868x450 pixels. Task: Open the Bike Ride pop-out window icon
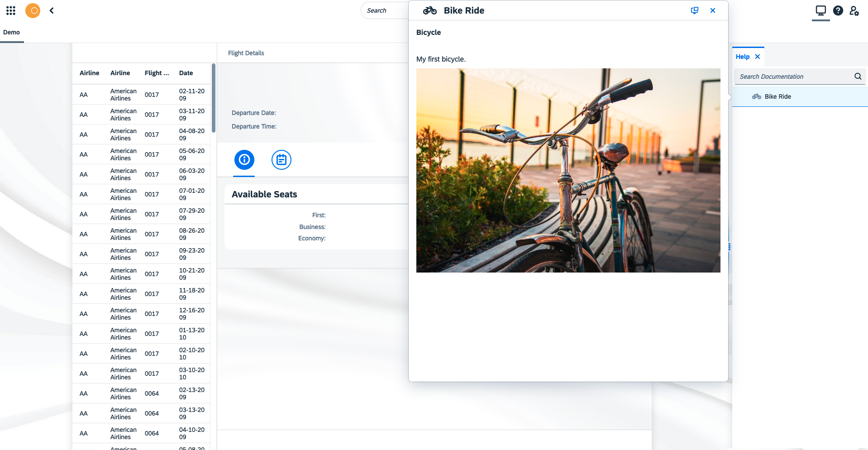[x=694, y=10]
